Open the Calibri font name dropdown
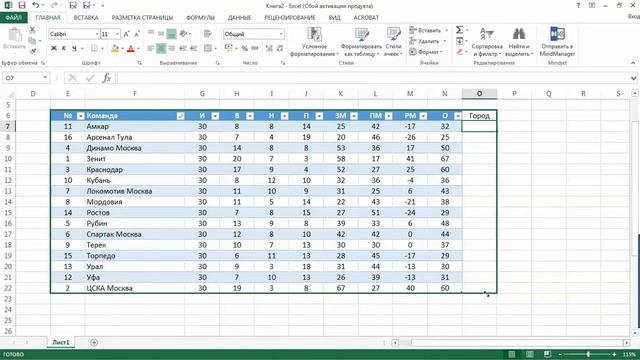Screen dimensions: 640x360 point(97,34)
